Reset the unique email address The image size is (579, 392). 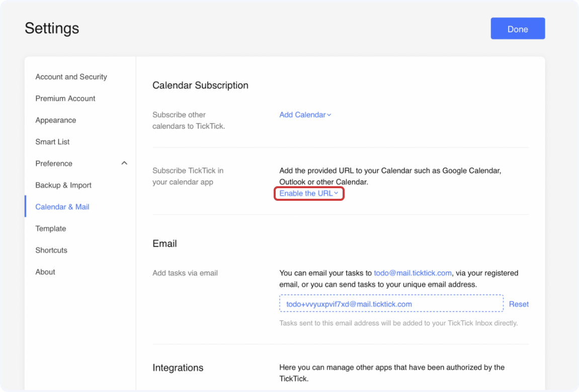(519, 304)
